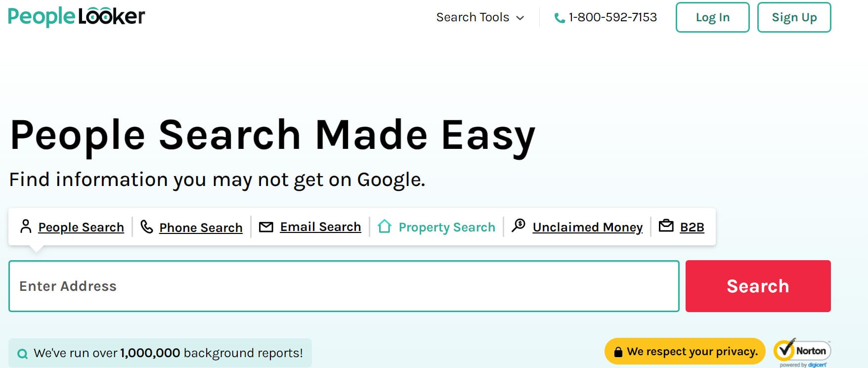Click the magnifier icon in background reports banner

pyautogui.click(x=22, y=354)
